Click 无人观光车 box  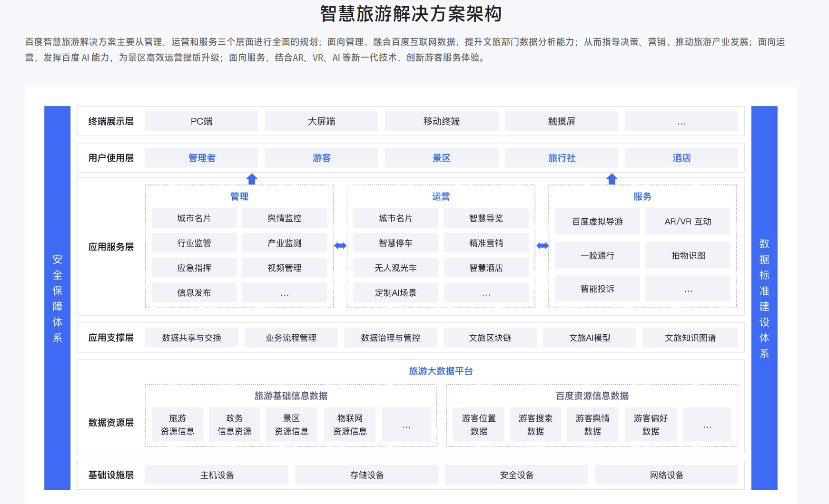pyautogui.click(x=395, y=268)
